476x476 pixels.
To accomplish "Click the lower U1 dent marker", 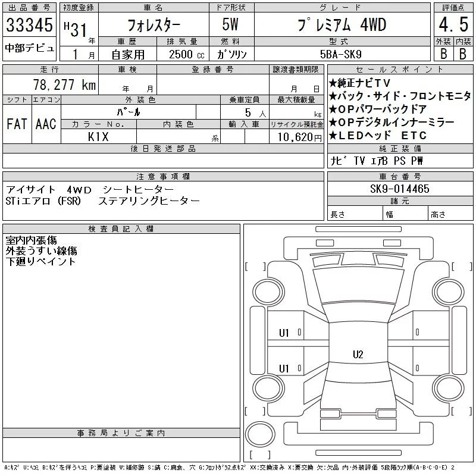I will coord(284,368).
